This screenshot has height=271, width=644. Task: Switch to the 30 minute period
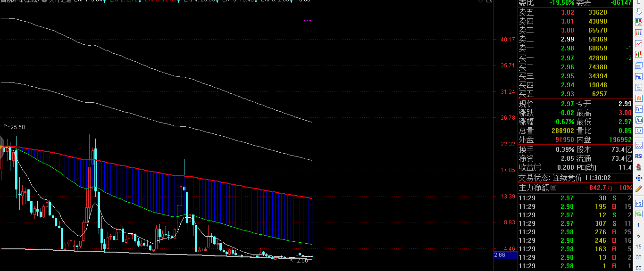(x=639, y=258)
